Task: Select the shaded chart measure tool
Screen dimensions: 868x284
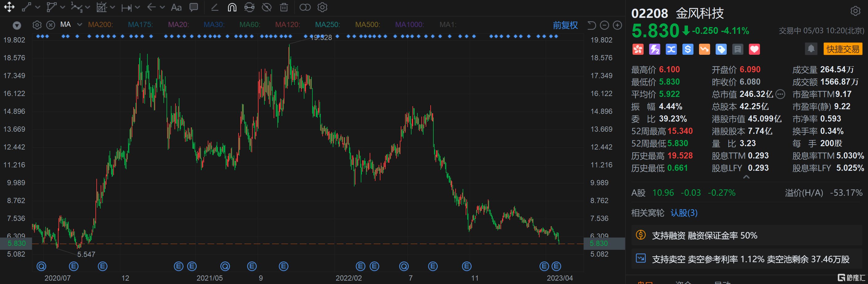Action: (x=102, y=7)
